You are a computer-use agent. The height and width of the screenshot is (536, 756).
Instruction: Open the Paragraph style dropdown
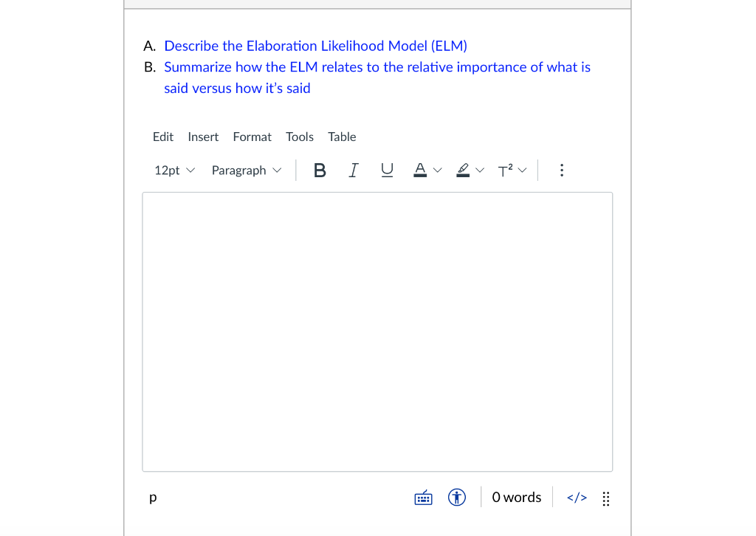tap(245, 170)
